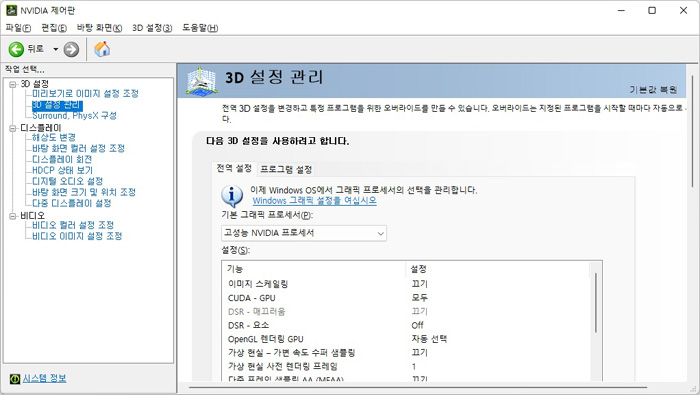Select the 뒤로 toolbar label

pyautogui.click(x=36, y=49)
